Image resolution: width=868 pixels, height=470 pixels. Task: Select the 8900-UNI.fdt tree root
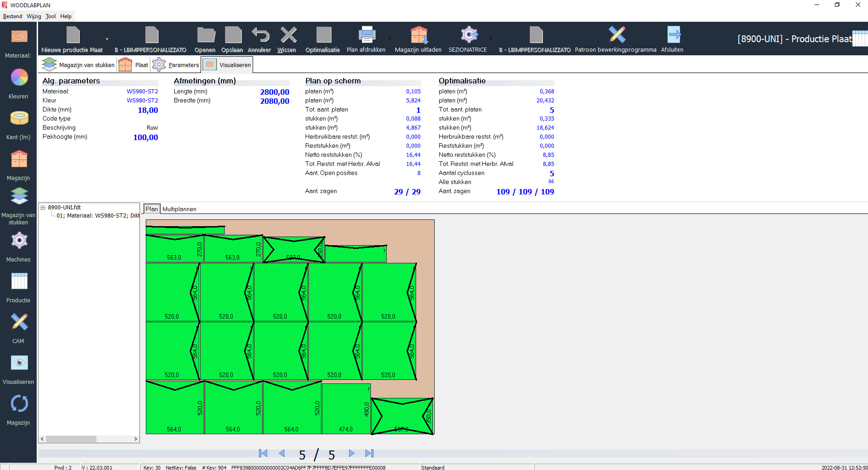pos(64,208)
